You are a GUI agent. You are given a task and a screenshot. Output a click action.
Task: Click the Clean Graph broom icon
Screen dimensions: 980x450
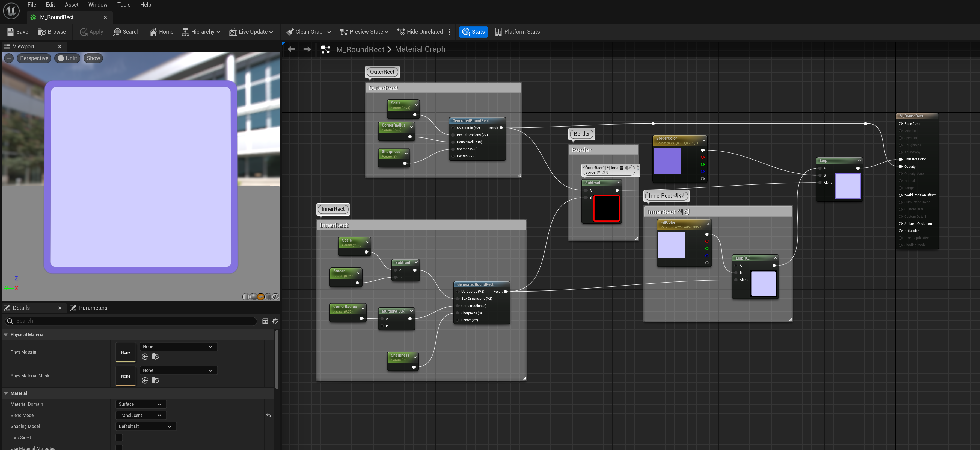[x=290, y=32]
